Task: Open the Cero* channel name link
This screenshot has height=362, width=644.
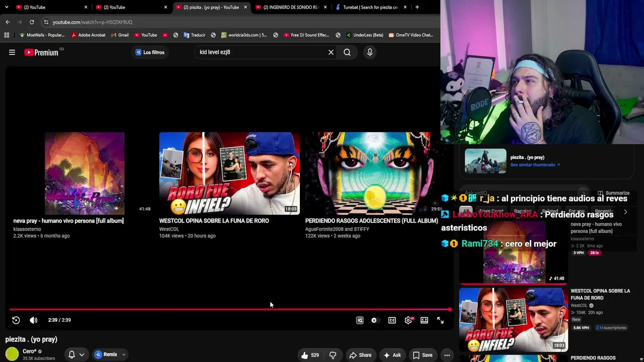Action: click(x=29, y=351)
